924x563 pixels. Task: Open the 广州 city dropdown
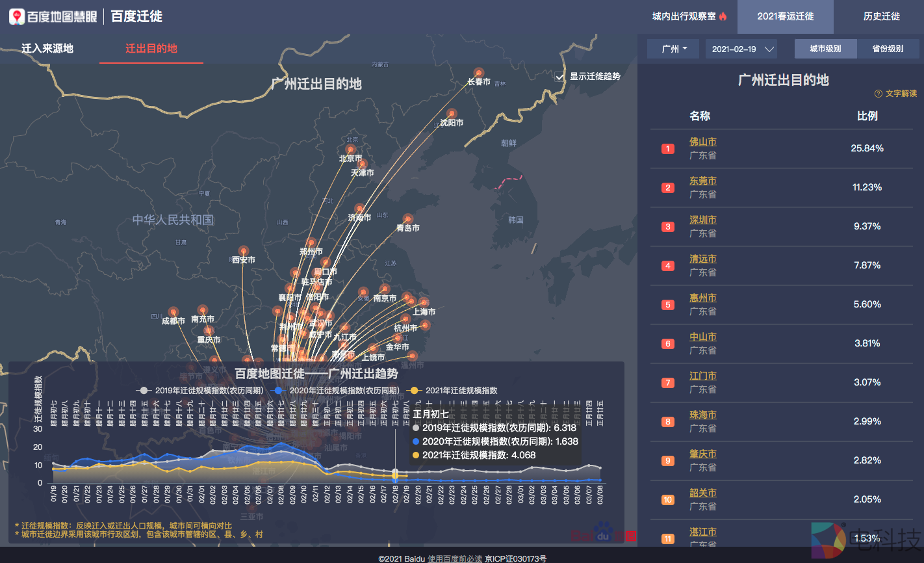click(673, 49)
